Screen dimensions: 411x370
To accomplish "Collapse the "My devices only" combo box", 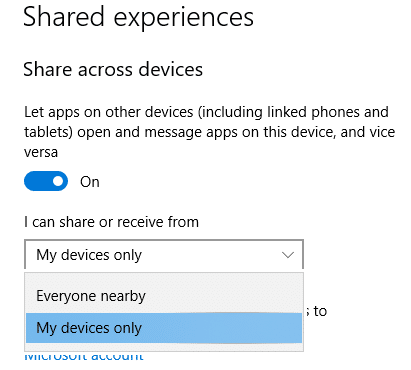I will tap(164, 254).
